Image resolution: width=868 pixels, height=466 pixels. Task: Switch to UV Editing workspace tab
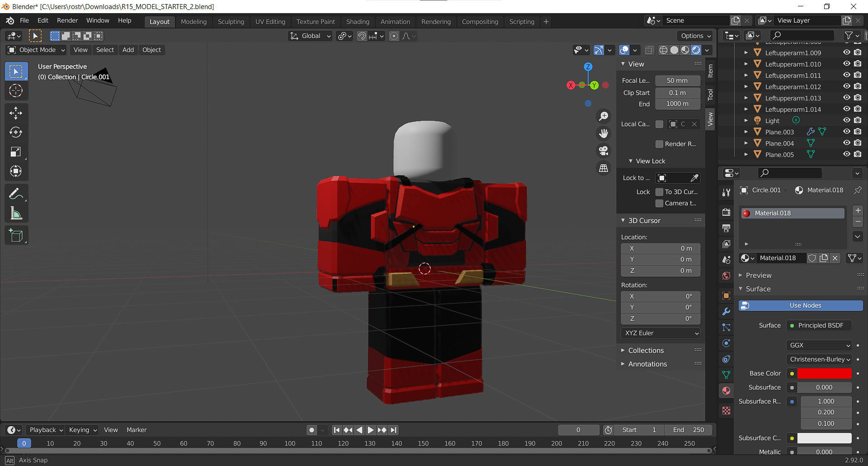click(270, 22)
